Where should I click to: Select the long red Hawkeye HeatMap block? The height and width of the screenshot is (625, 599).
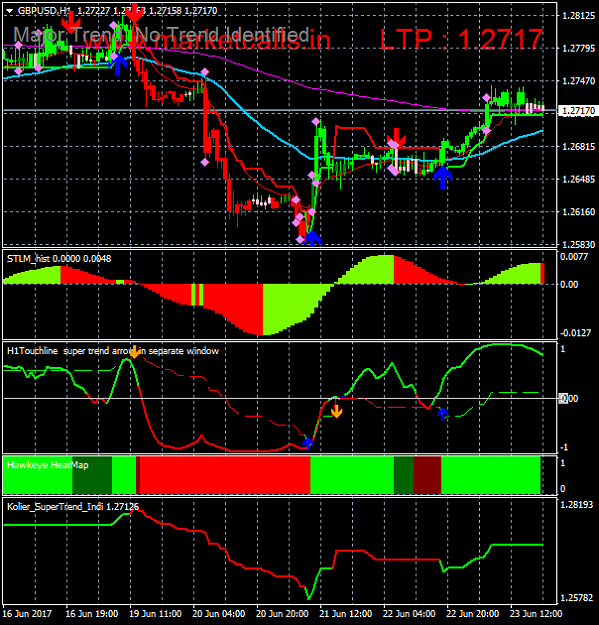click(x=225, y=476)
